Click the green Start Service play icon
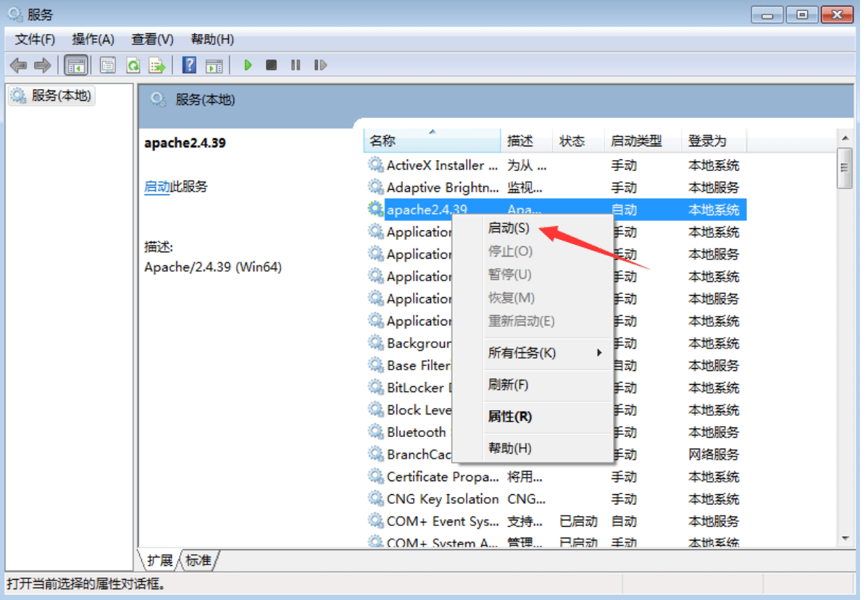This screenshot has width=868, height=600. click(248, 65)
